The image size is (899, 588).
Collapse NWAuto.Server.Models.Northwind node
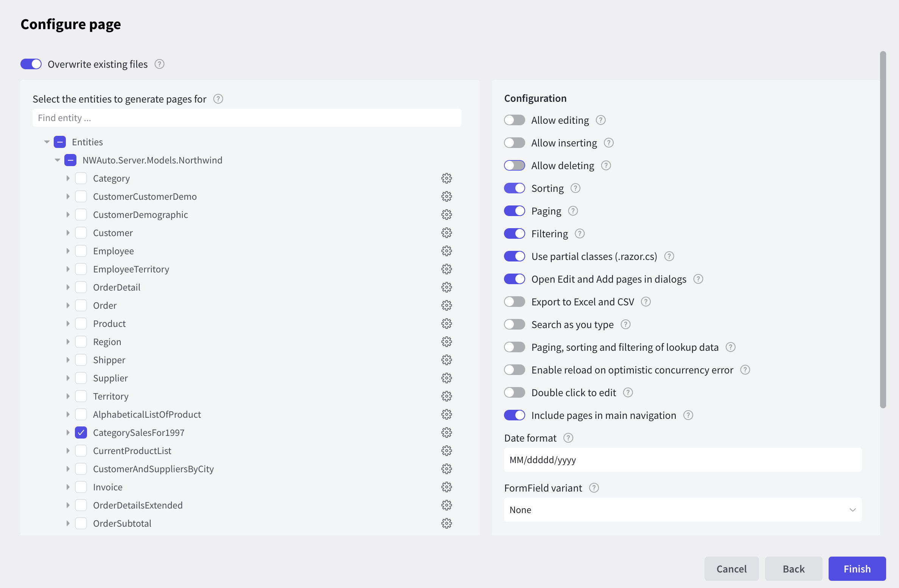[58, 160]
